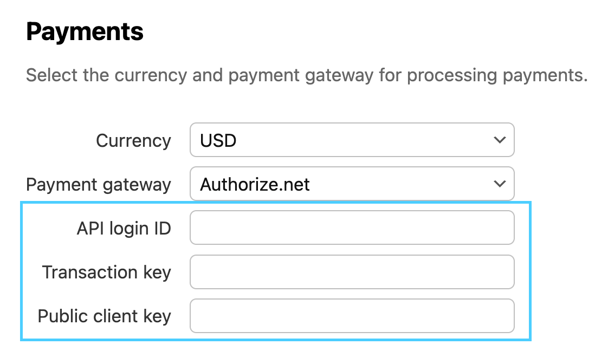Click the blue highlight border around credential fields
Screen dimensions: 608x364
(x=22, y=271)
